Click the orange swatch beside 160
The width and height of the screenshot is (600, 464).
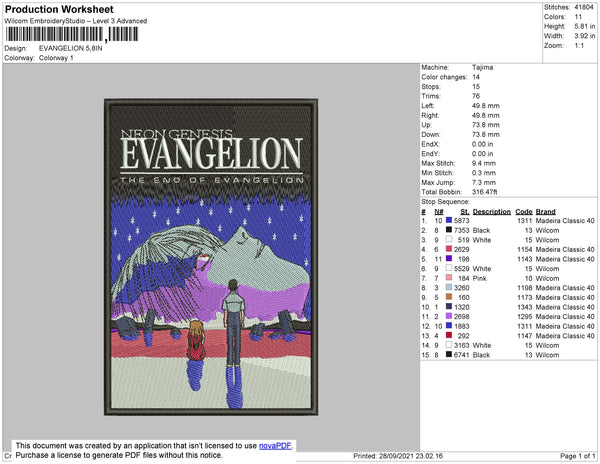[449, 297]
